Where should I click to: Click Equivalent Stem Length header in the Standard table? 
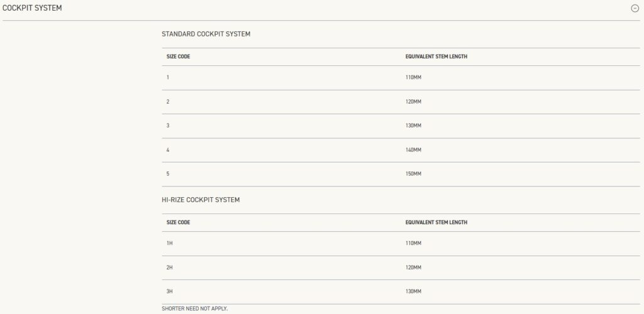[x=436, y=57]
